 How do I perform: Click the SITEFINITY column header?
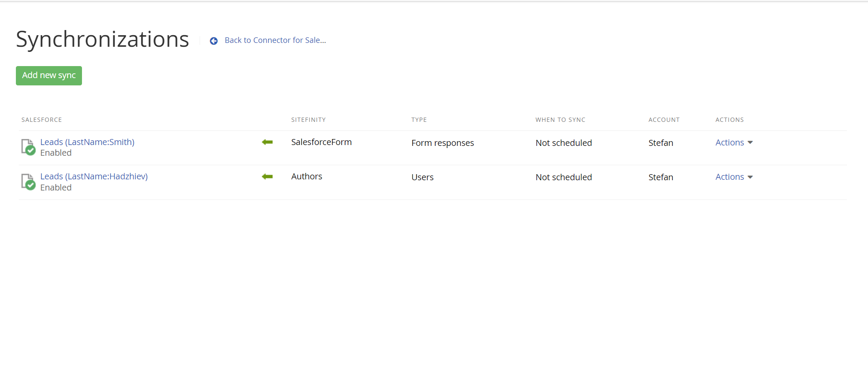(x=308, y=120)
